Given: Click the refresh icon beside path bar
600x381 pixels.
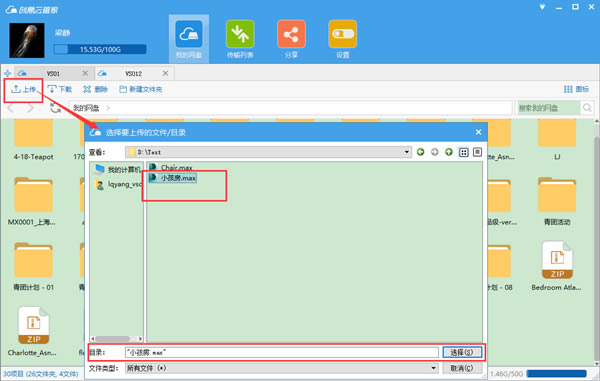Looking at the screenshot, I should coord(55,108).
